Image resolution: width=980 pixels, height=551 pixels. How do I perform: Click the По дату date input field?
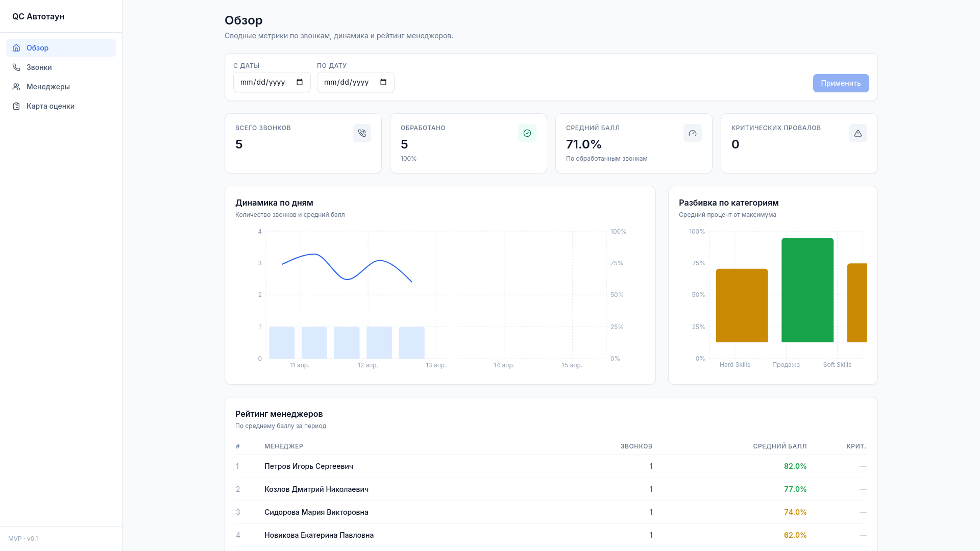coord(347,82)
